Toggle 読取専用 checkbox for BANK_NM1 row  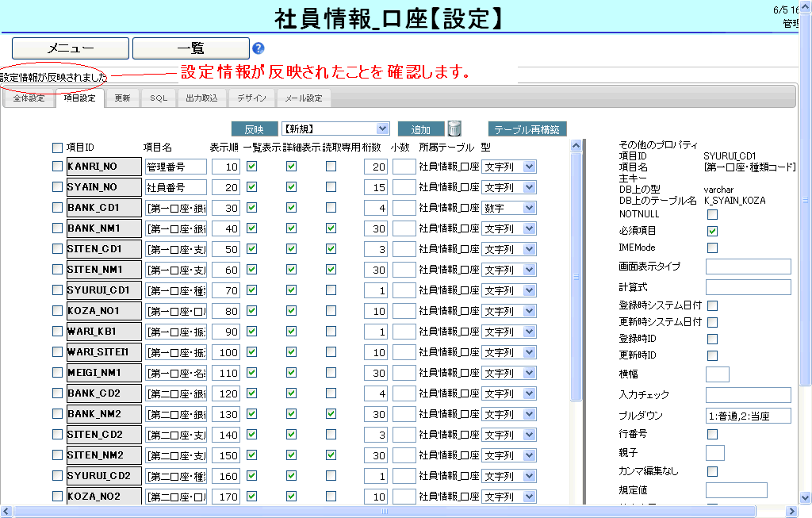coord(331,228)
